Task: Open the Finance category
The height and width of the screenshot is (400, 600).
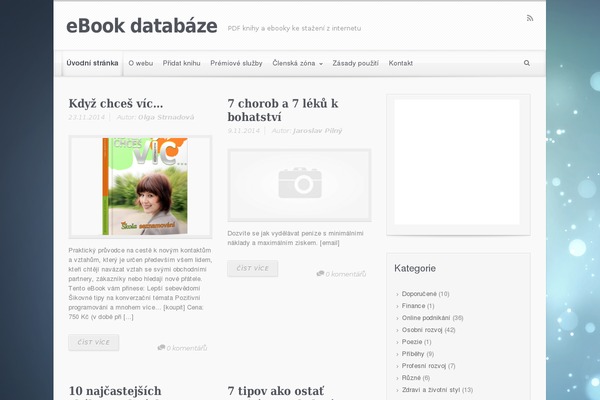Action: coord(413,305)
